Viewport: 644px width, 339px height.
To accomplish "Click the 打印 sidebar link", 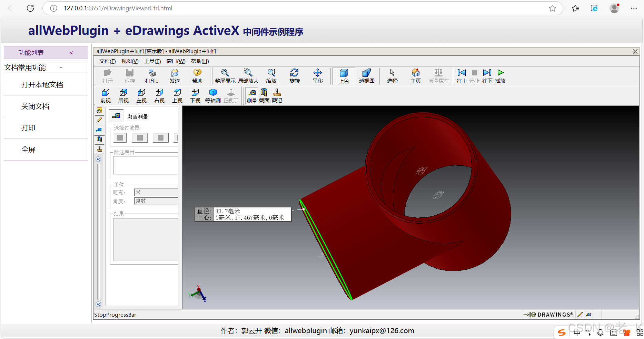I will pos(28,128).
